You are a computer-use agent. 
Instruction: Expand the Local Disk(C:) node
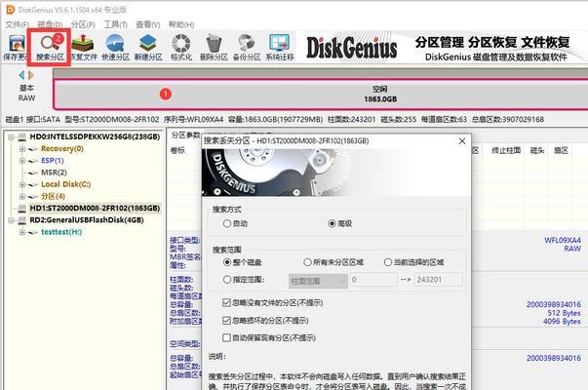[x=22, y=184]
